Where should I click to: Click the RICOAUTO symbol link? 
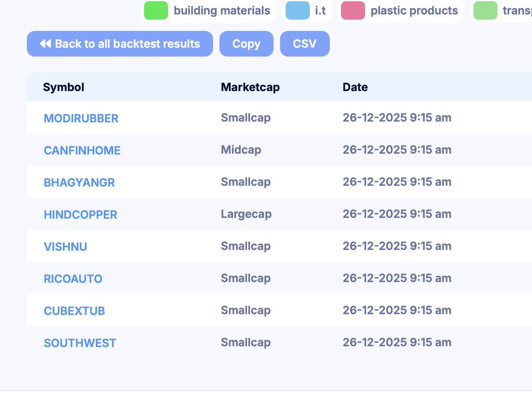(73, 278)
